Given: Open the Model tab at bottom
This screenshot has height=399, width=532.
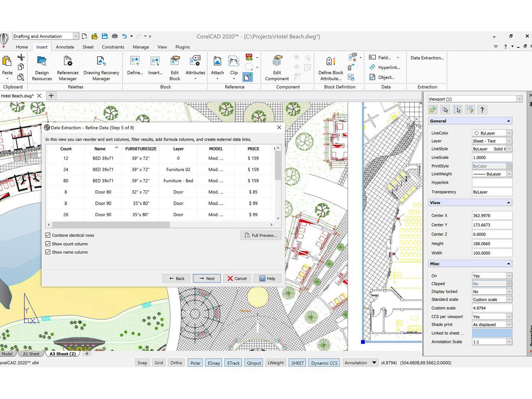Looking at the screenshot, I should [x=7, y=354].
